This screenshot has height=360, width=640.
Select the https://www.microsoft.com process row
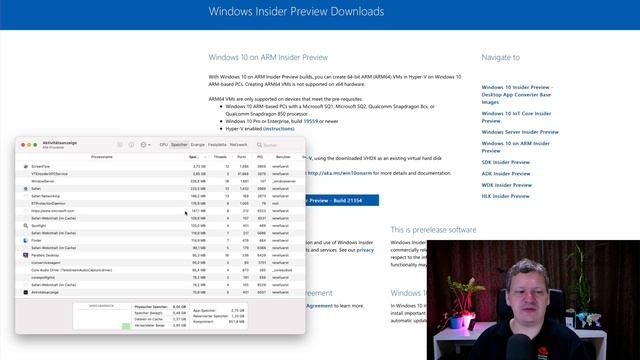click(x=160, y=211)
